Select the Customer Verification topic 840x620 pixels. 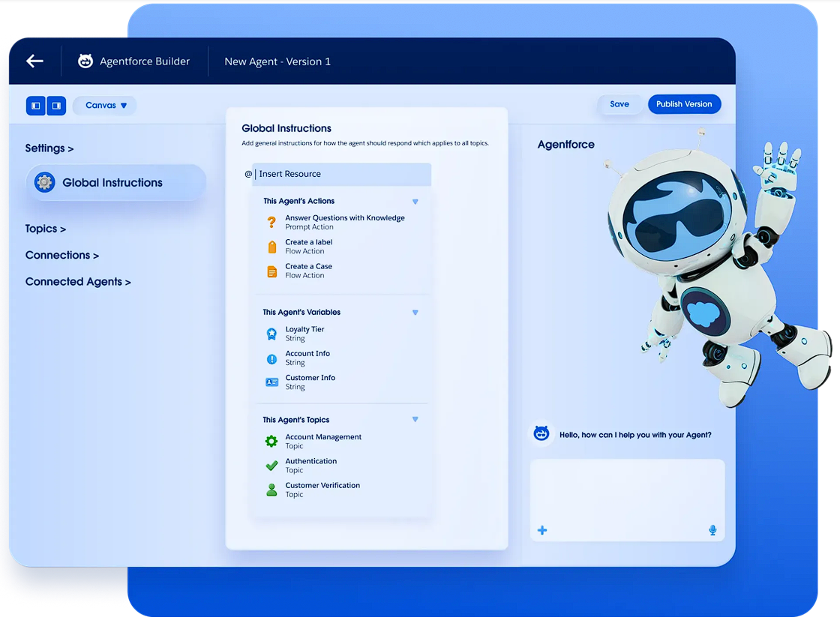click(322, 490)
